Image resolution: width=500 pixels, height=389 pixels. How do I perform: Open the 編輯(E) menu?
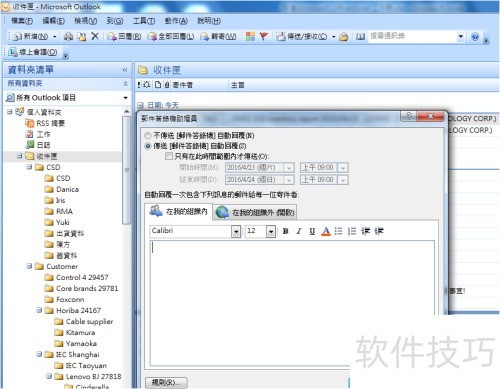(x=54, y=21)
